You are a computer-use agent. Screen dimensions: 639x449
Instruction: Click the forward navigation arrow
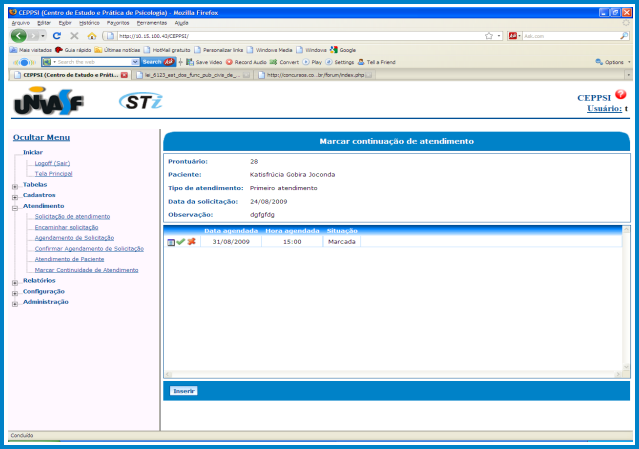click(33, 36)
